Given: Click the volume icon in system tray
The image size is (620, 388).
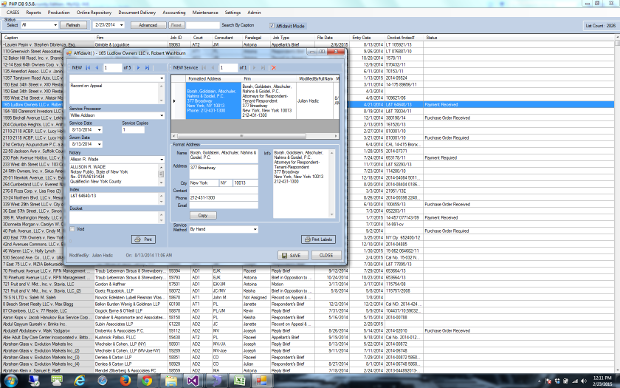Looking at the screenshot, I should point(583,381).
